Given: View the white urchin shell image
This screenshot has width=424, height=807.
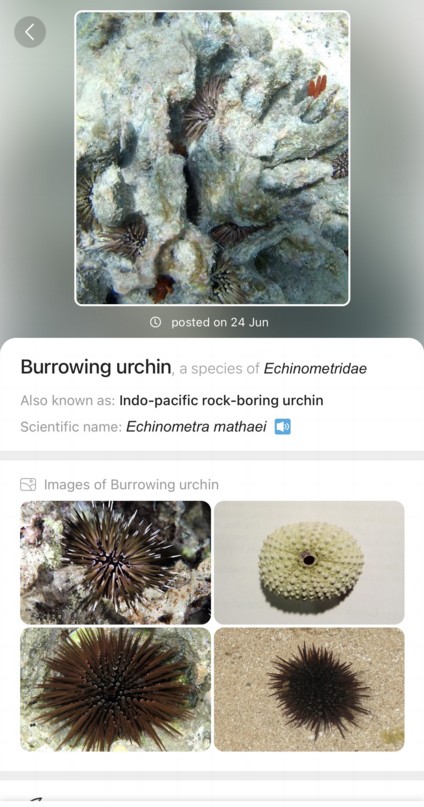Looking at the screenshot, I should pyautogui.click(x=309, y=562).
